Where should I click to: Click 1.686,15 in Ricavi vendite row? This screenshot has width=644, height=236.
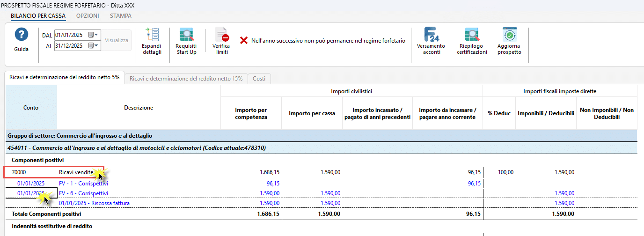tap(270, 172)
